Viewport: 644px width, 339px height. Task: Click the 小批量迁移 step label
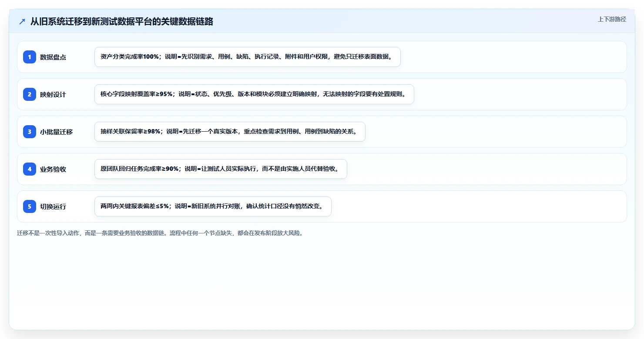[x=56, y=132]
